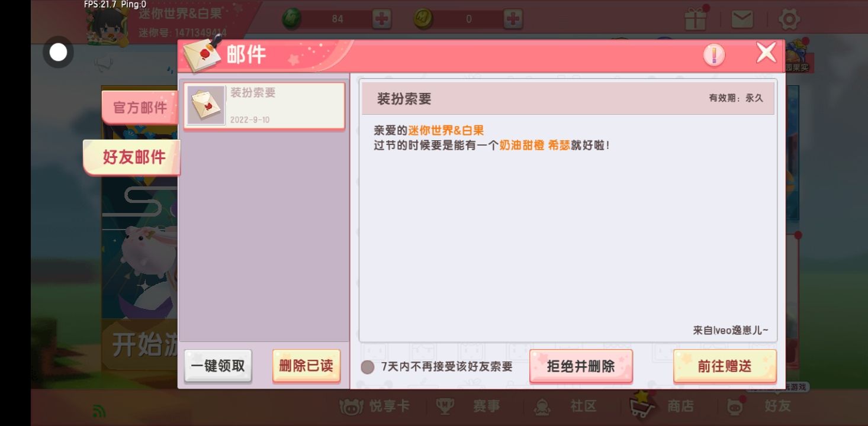Enable 7天内不再接受该好友索要 radio option
The width and height of the screenshot is (868, 426).
(x=368, y=367)
